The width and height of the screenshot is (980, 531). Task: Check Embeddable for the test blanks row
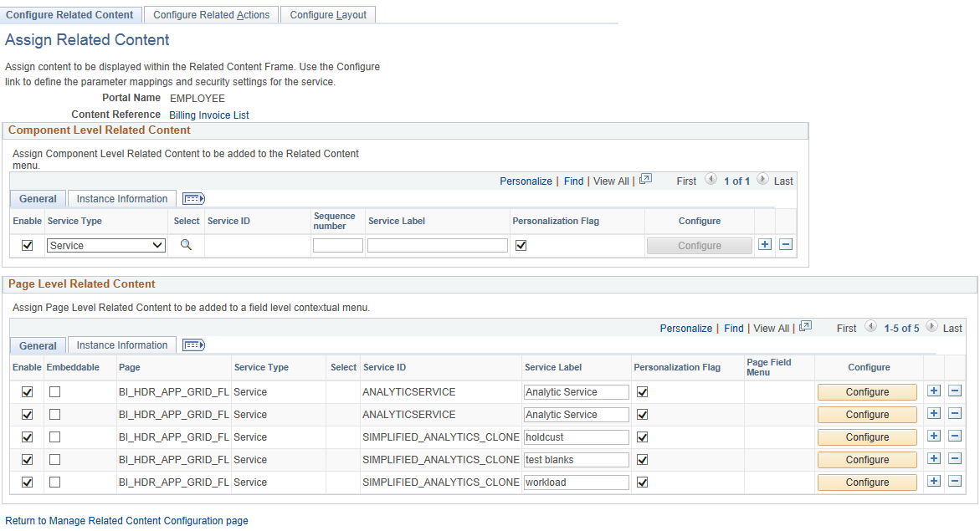(x=55, y=459)
